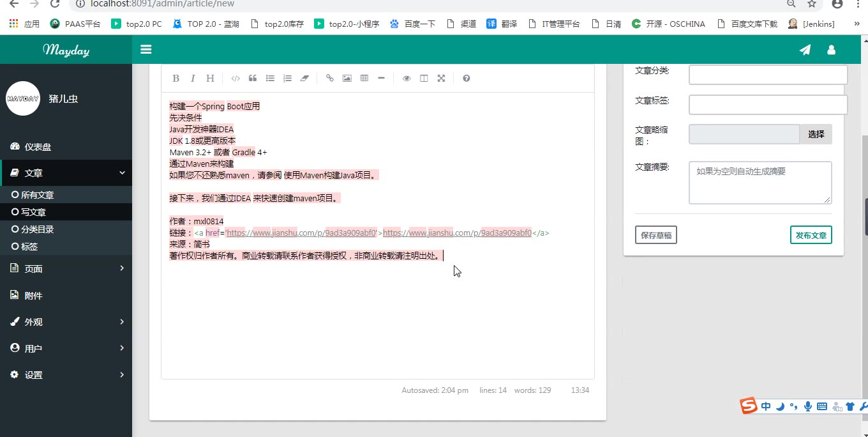Insert an image using picture icon
The height and width of the screenshot is (437, 868).
347,79
